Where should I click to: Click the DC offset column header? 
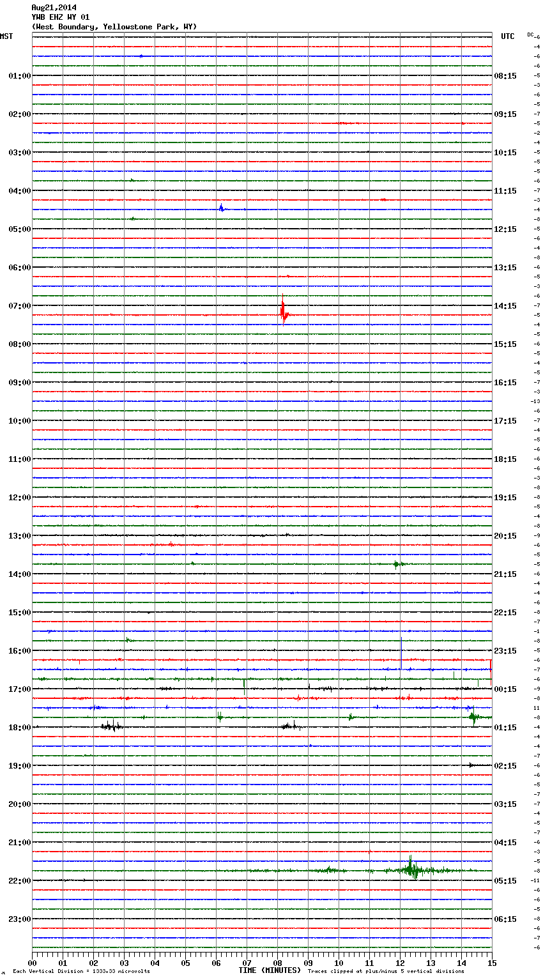click(x=530, y=34)
